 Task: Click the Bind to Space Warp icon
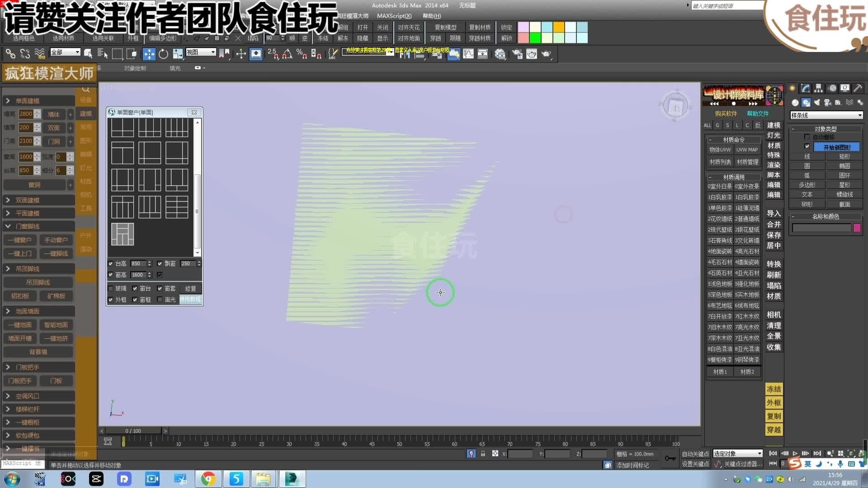pyautogui.click(x=40, y=54)
